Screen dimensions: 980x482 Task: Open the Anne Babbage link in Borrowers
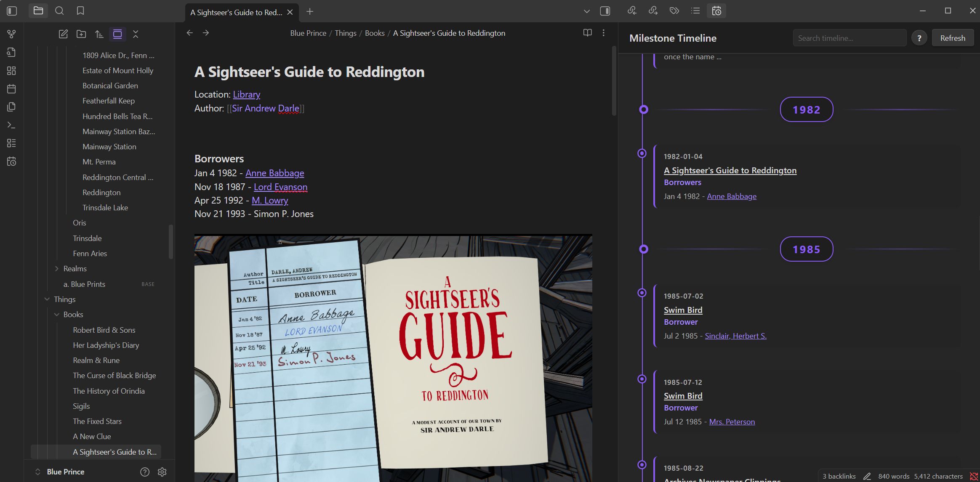[x=274, y=173]
